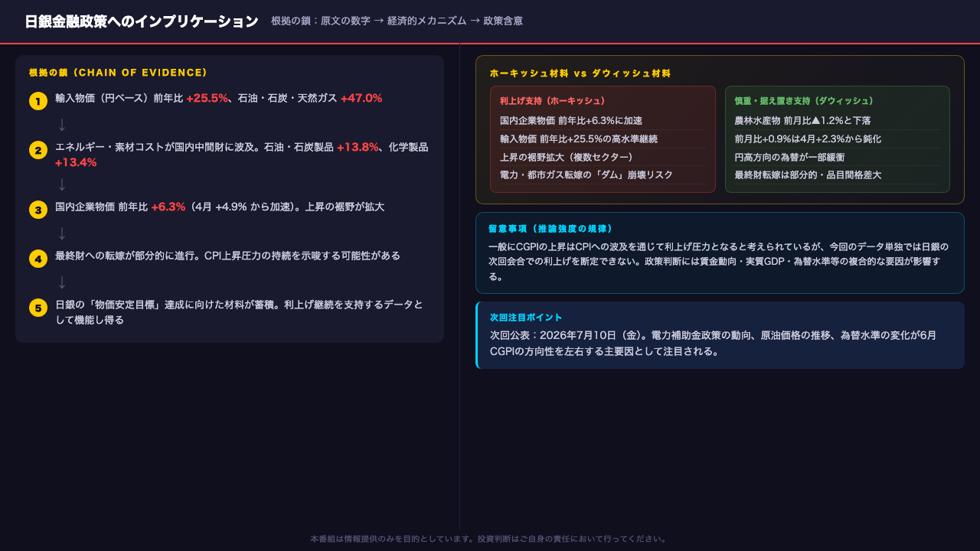980x551 pixels.
Task: Click the +25.5% import price figure in step 1
Action: [x=207, y=98]
